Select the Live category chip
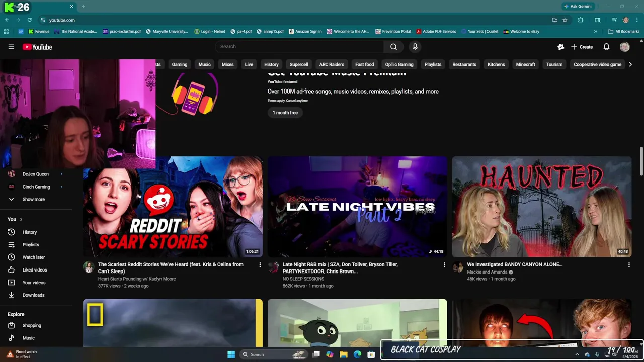644x362 pixels. [x=249, y=64]
